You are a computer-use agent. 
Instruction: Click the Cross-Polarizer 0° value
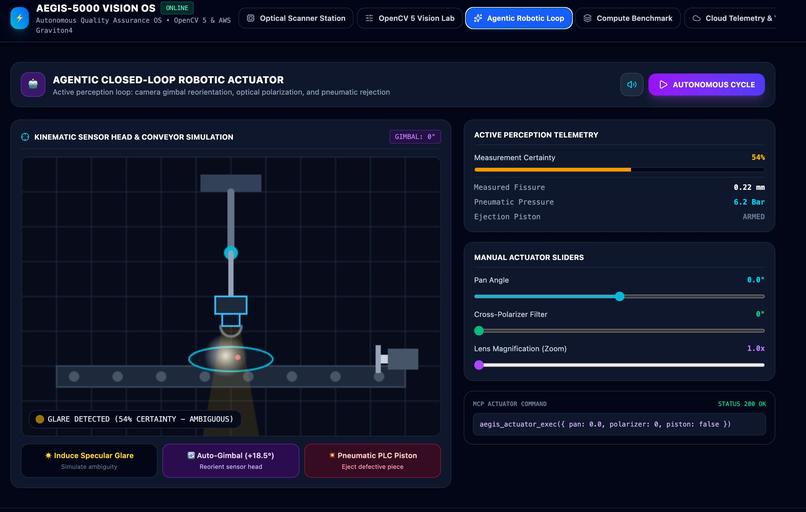tap(760, 314)
